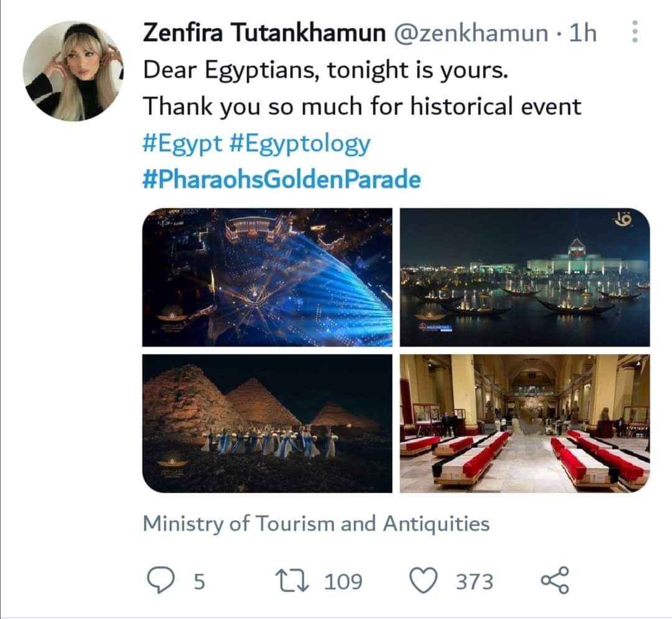
Task: Click the Zenfira Tutankhamun display name
Action: coord(264,33)
